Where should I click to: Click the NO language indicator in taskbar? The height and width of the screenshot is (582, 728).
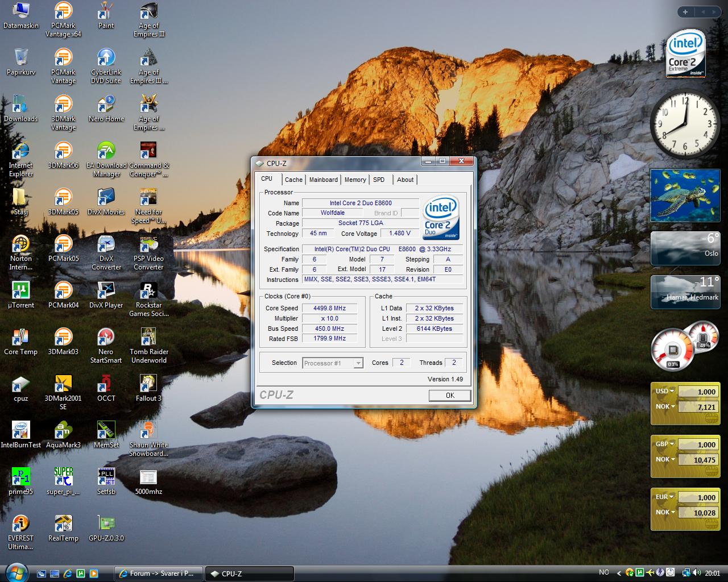point(604,572)
